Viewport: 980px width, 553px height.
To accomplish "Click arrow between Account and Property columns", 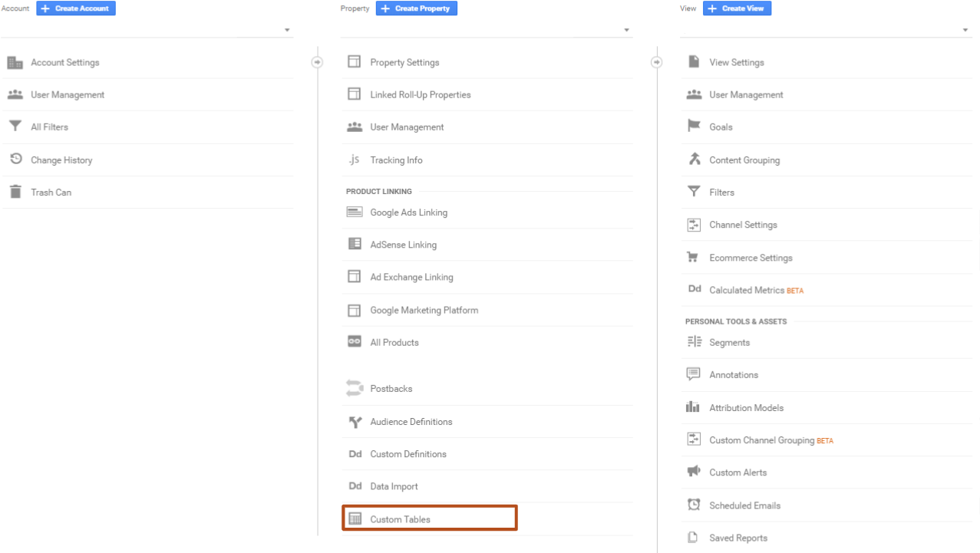I will coord(317,62).
